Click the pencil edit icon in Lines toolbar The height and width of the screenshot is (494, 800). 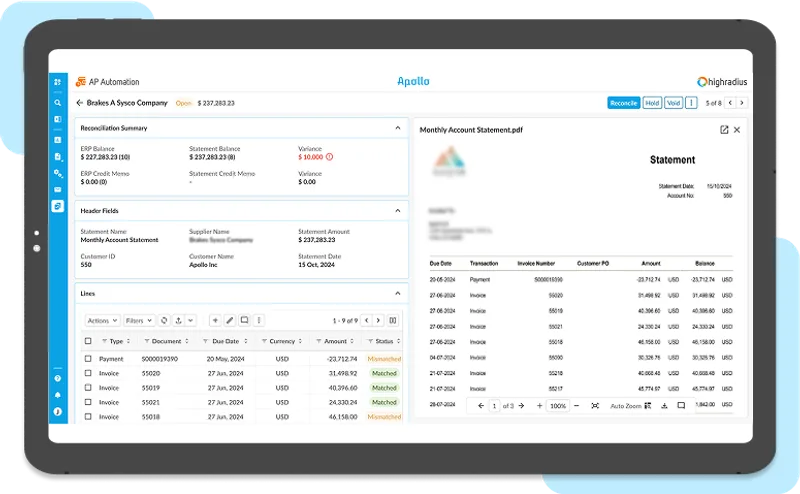point(230,320)
